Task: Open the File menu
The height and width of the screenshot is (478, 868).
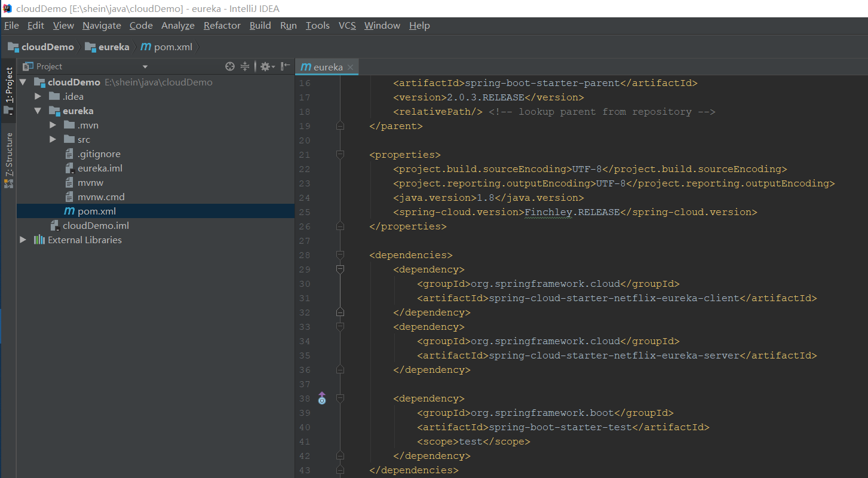Action: tap(11, 25)
